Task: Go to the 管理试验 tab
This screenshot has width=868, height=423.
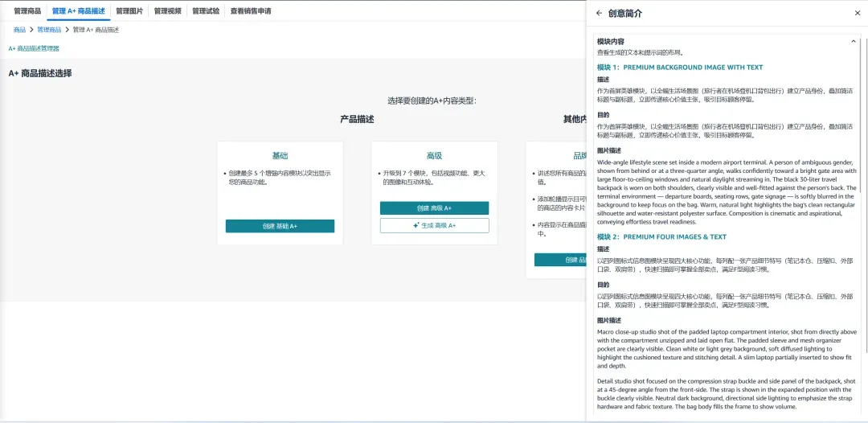Action: [x=206, y=10]
